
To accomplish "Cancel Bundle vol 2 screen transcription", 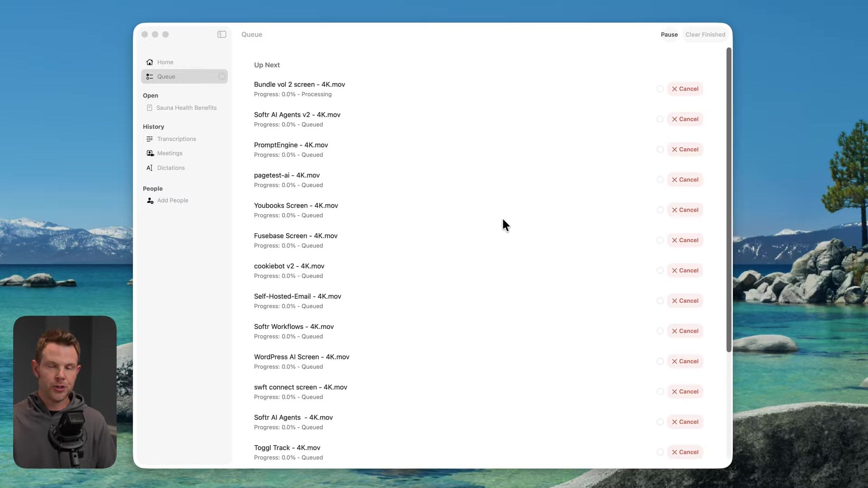I will click(x=685, y=89).
